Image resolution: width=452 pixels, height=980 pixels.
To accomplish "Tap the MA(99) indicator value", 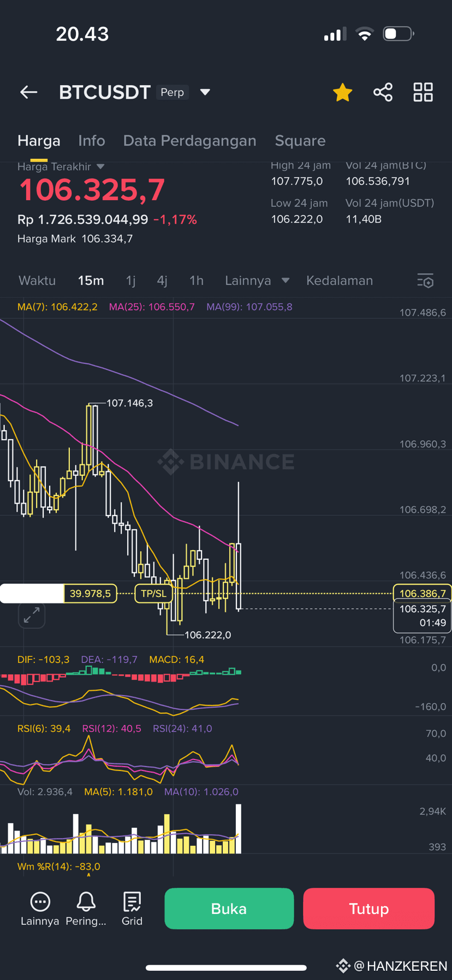I will [x=249, y=307].
